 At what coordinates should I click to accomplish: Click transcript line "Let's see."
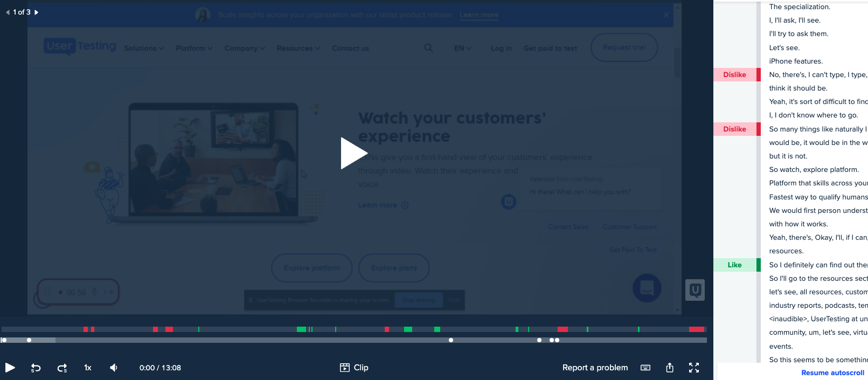784,48
